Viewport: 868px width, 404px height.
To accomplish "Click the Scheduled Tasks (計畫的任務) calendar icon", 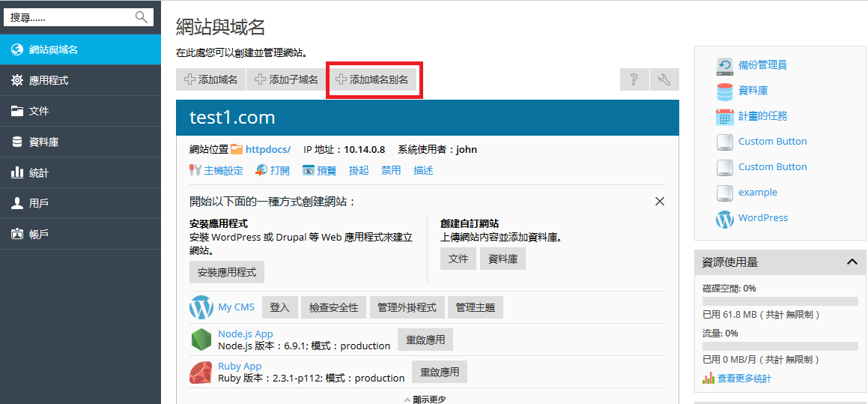I will [724, 116].
